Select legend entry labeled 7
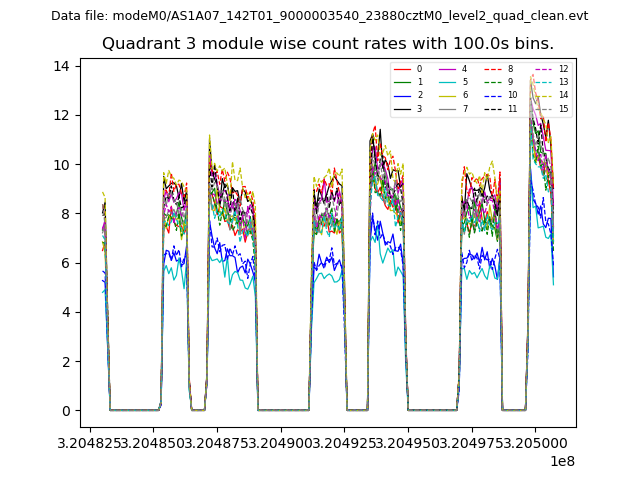Image resolution: width=640 pixels, height=480 pixels. tap(464, 108)
